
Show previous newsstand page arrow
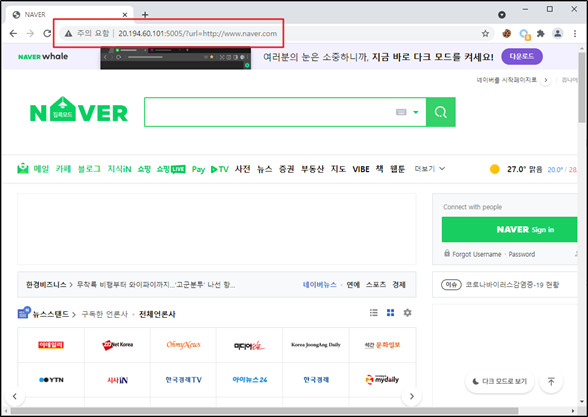coord(15,396)
